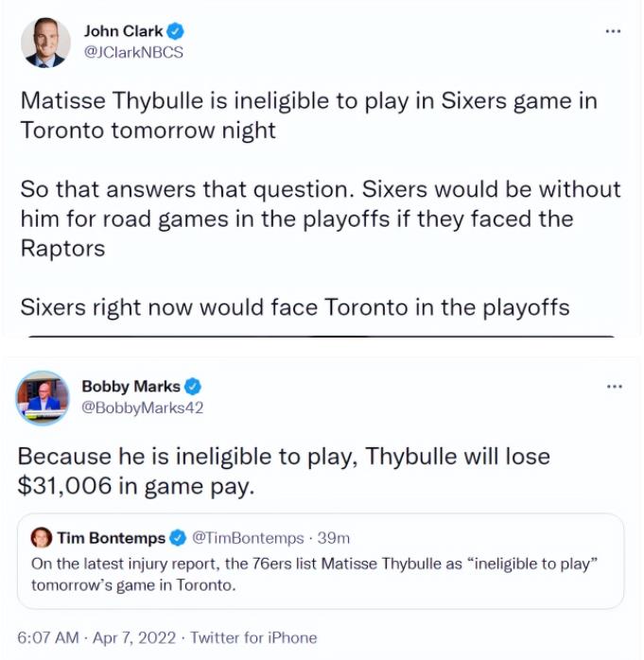Open Bobby Marks' profile avatar
This screenshot has height=660, width=644.
coord(44,397)
